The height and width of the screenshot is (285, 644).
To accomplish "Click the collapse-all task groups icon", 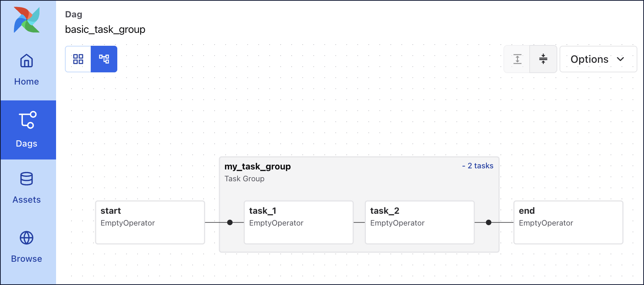I will 543,59.
